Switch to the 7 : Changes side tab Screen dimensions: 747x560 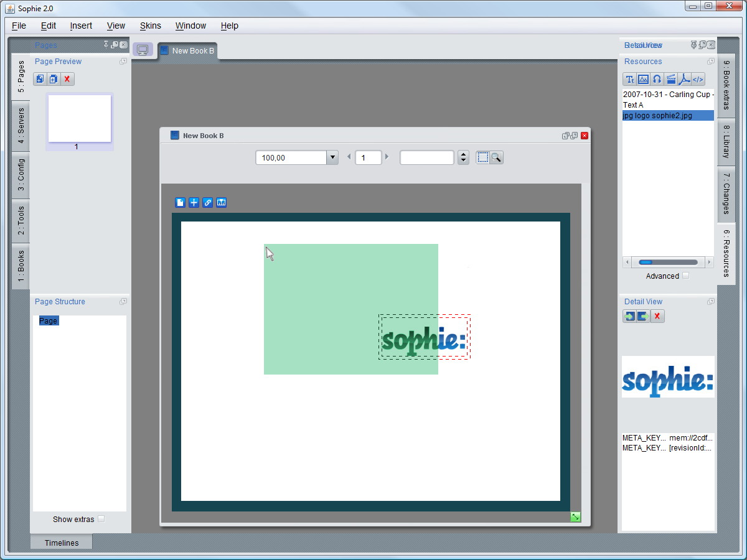tap(726, 194)
